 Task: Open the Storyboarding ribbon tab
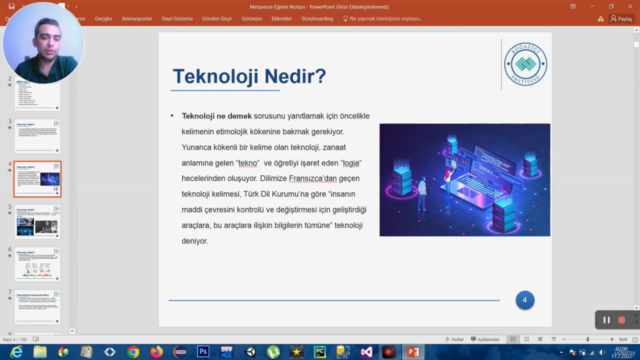317,19
